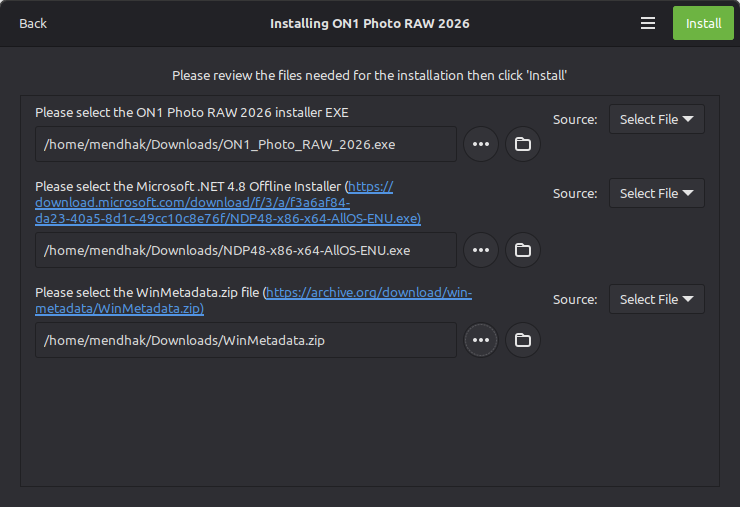Click 'Please review the files needed' instruction text
Screen dimensions: 740x507
pyautogui.click(x=370, y=76)
